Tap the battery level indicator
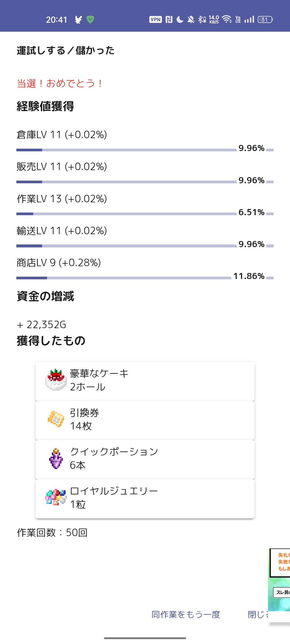The image size is (290, 644). pos(265,20)
